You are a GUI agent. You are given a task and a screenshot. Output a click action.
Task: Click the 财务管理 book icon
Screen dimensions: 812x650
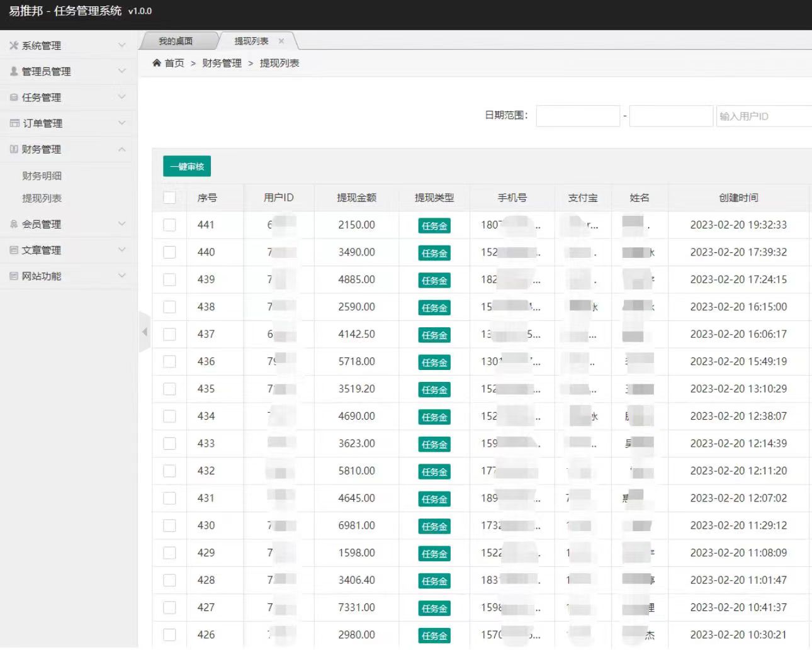[14, 149]
